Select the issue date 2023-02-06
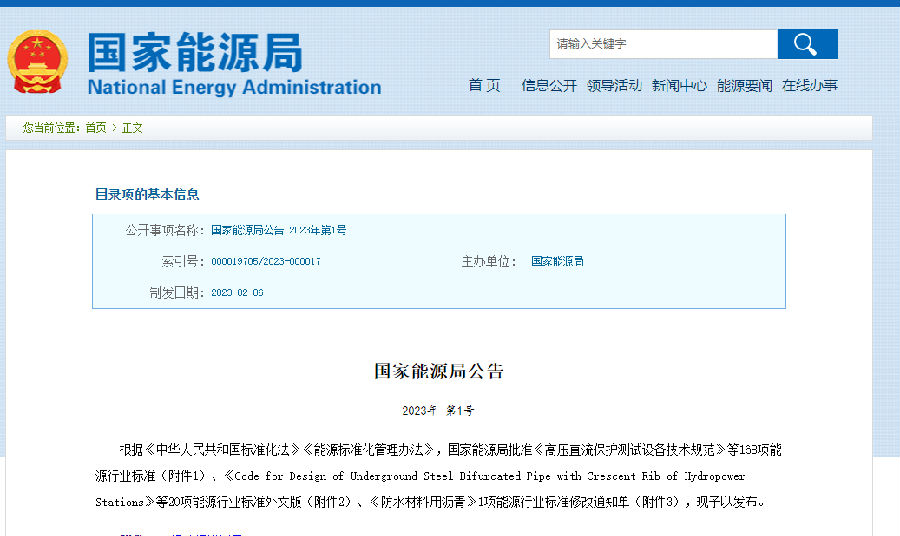 point(237,293)
